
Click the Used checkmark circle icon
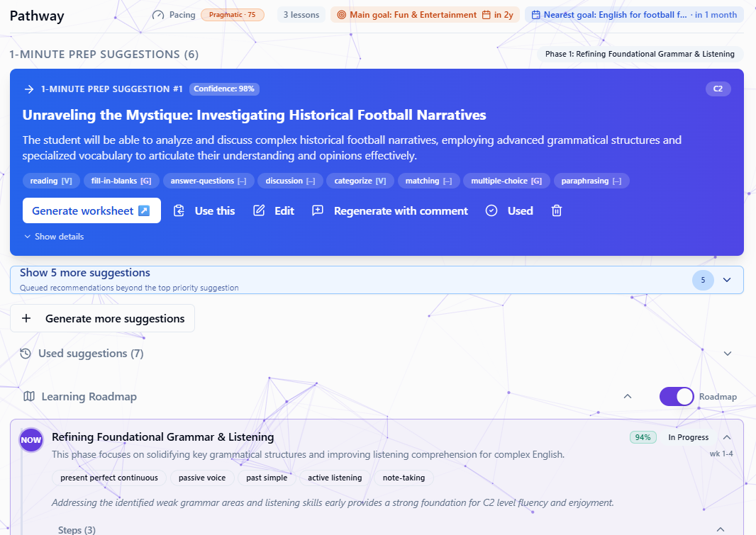pyautogui.click(x=491, y=211)
